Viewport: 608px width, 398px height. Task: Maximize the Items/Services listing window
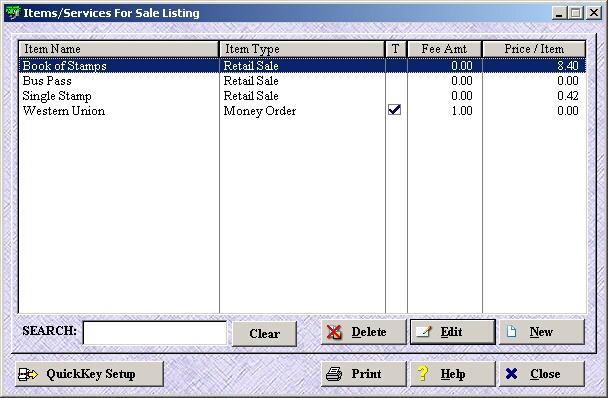575,13
